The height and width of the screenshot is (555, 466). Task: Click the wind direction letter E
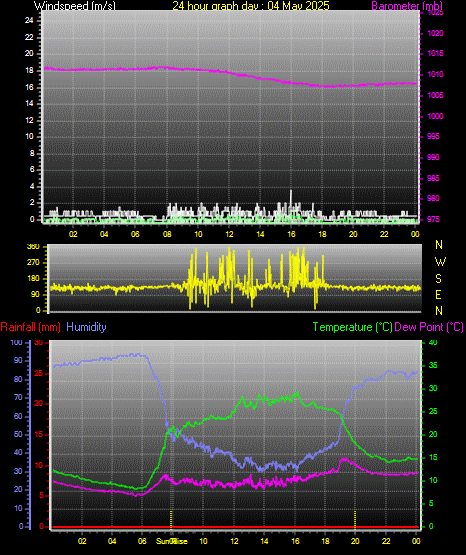click(438, 294)
